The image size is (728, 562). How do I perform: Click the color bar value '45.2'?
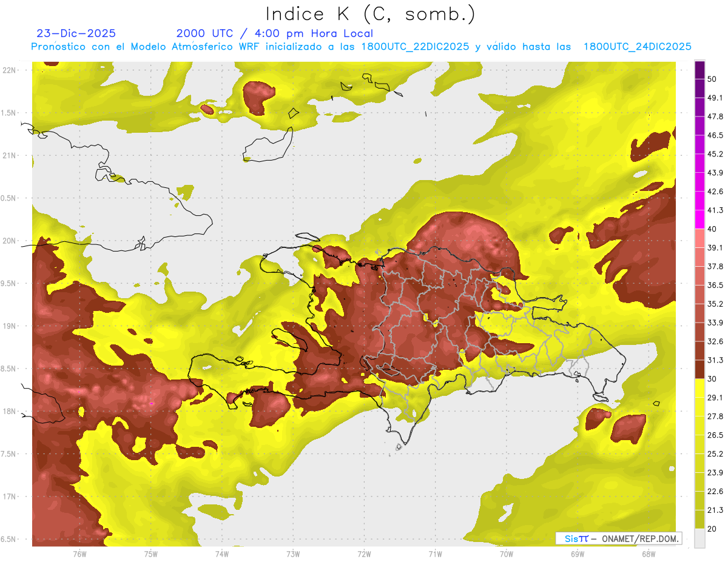coord(715,154)
